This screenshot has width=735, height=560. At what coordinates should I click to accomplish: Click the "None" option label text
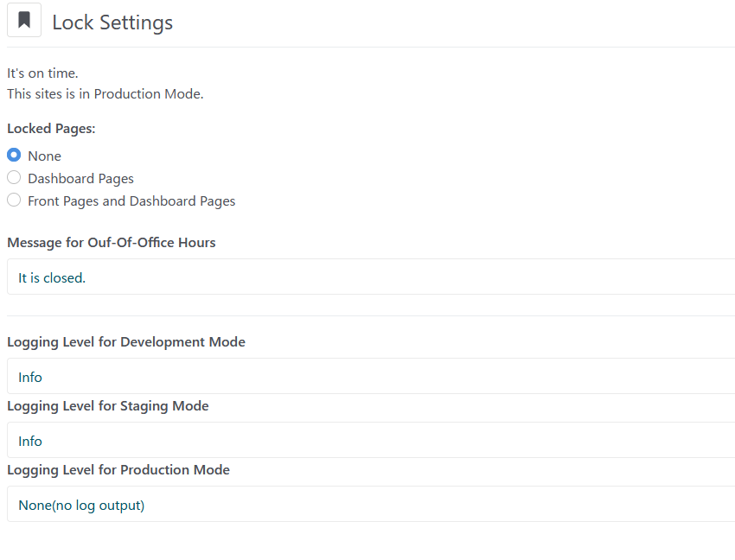pos(44,156)
